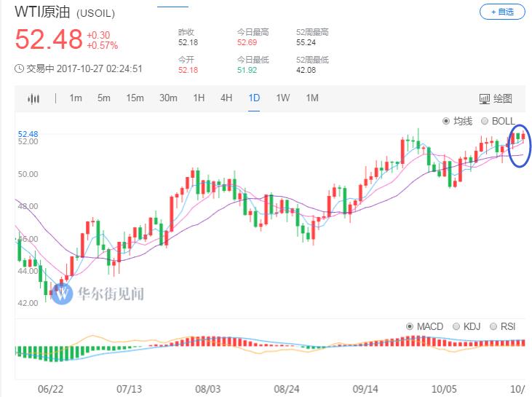Select the MACD indicator radio button
Screen dimensions: 532x397
click(410, 326)
